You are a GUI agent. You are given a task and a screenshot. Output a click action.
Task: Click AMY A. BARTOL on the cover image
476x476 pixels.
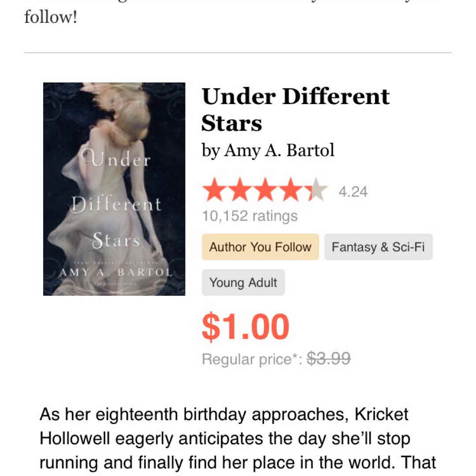[x=115, y=272]
